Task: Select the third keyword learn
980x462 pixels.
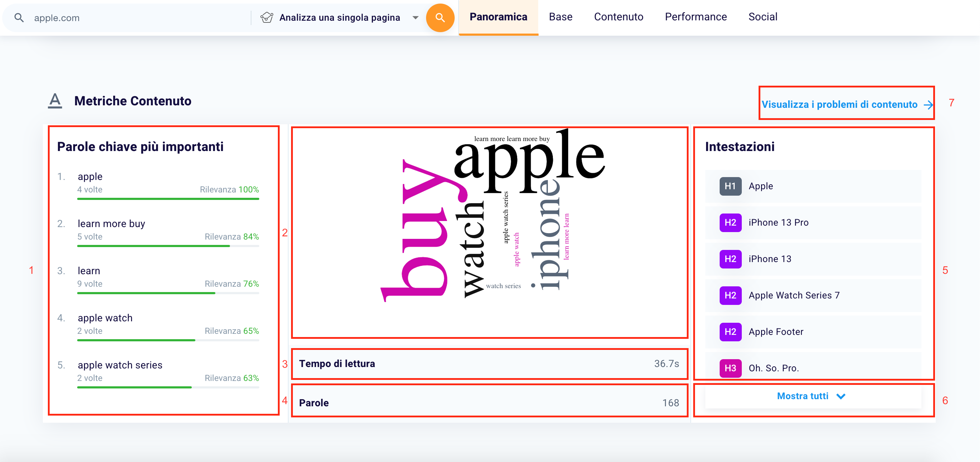Action: point(89,271)
